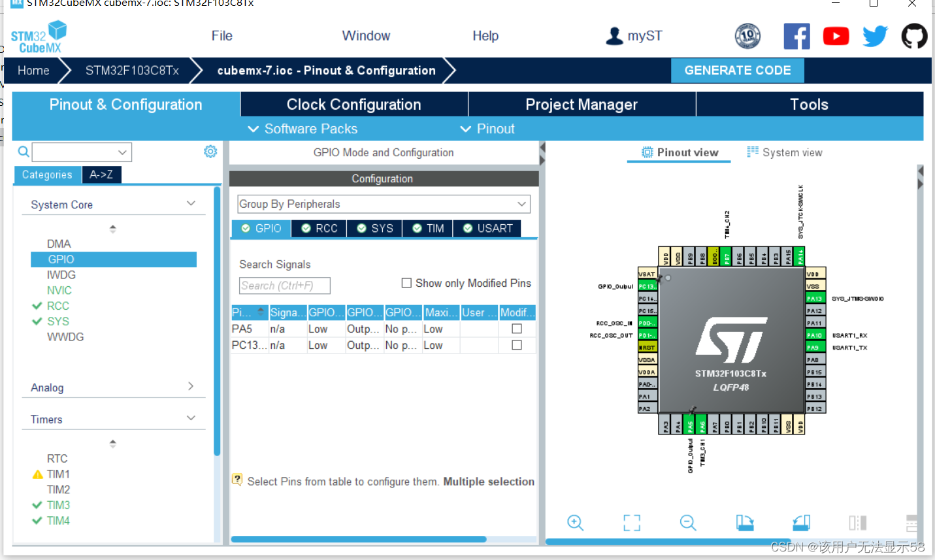Rotate the chip counter-clockwise
935x560 pixels.
[802, 523]
